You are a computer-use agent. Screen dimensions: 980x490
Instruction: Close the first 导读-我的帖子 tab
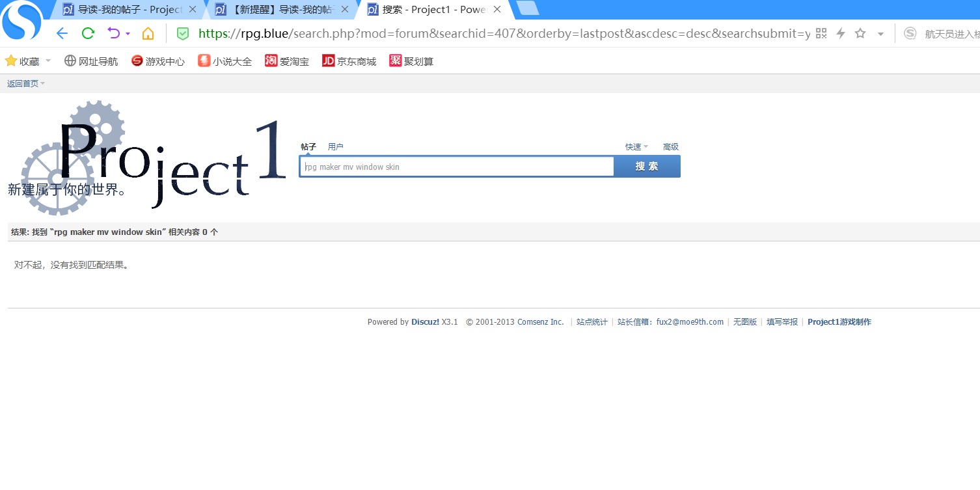(192, 10)
